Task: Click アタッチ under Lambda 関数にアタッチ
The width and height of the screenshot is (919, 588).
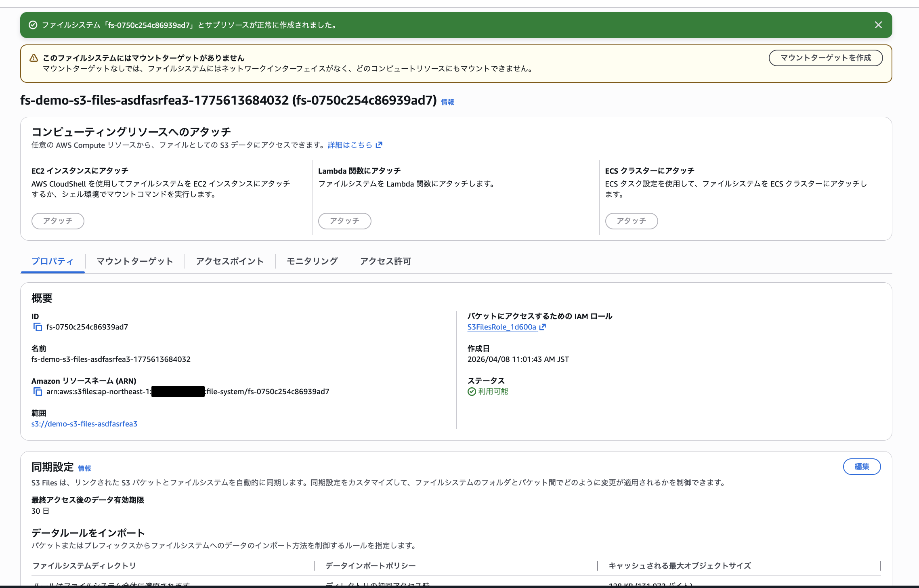Action: pyautogui.click(x=344, y=221)
